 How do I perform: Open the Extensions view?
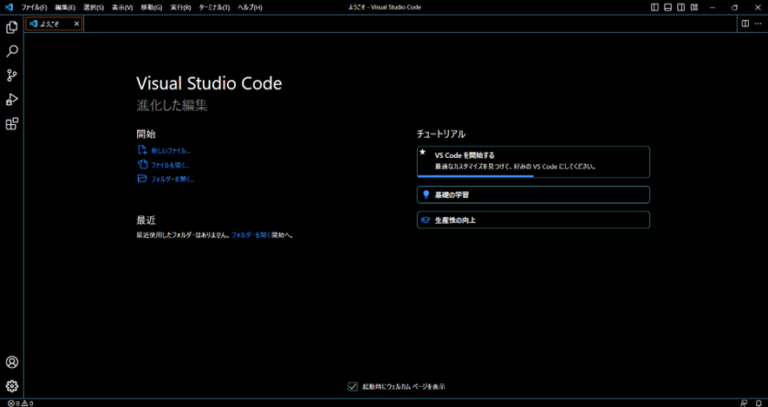(12, 124)
